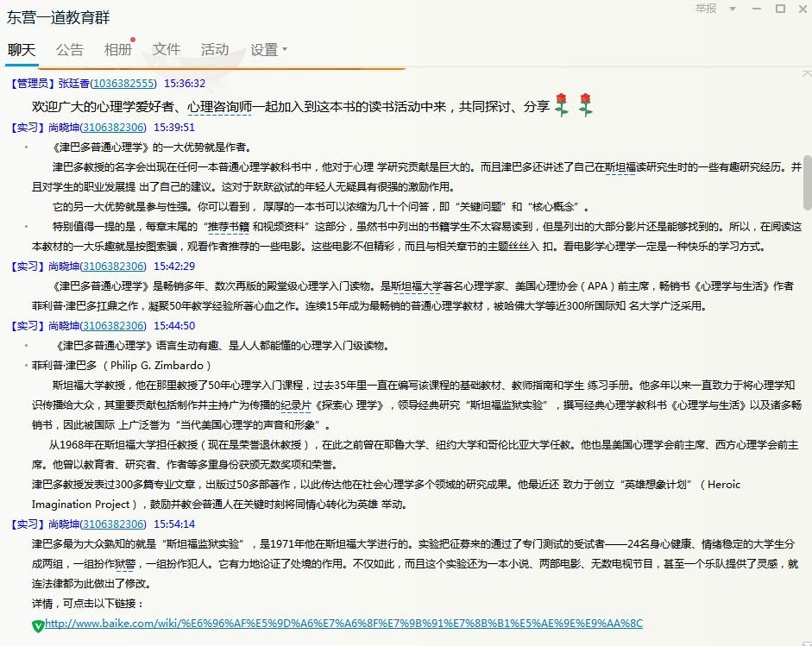
Task: Click the 东营一道教育群 group title
Action: (59, 17)
